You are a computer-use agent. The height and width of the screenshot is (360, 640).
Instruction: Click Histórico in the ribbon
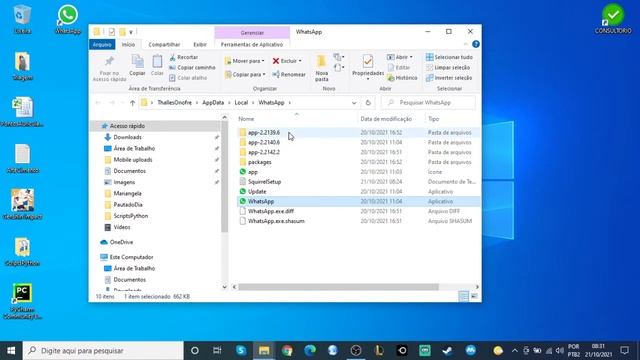coord(402,78)
